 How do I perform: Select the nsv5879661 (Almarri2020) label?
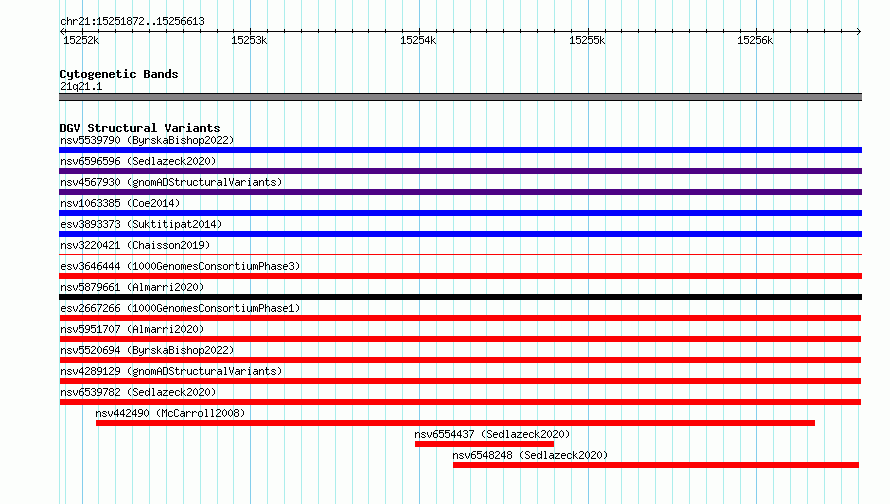[132, 287]
